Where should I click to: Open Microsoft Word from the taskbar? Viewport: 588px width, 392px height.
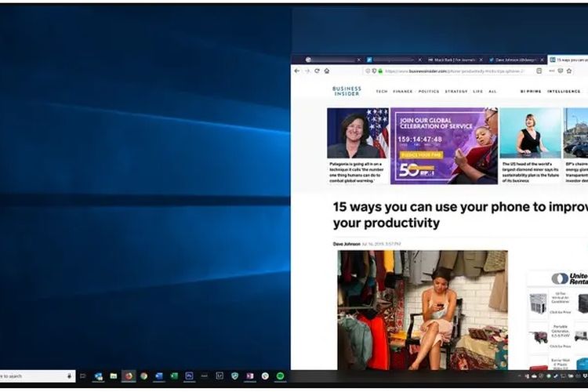pos(159,376)
